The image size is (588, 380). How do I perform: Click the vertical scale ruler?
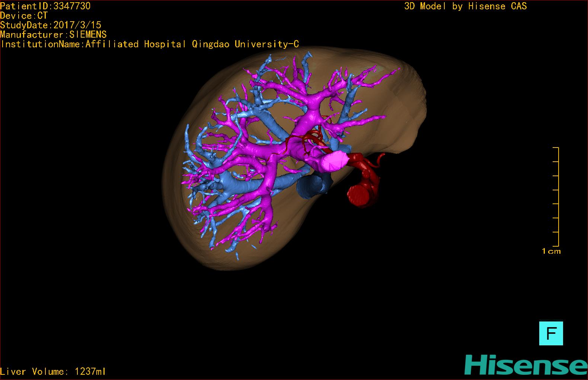click(556, 197)
